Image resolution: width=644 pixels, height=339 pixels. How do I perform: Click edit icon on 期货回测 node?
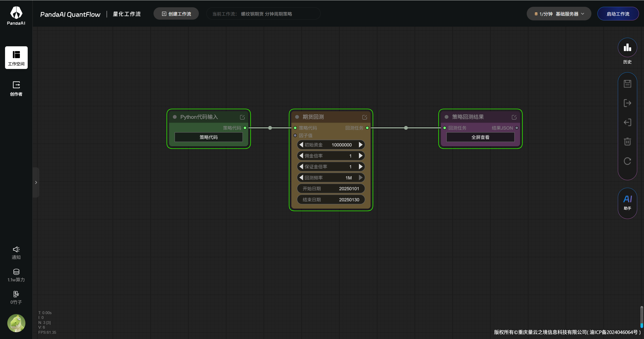point(364,117)
